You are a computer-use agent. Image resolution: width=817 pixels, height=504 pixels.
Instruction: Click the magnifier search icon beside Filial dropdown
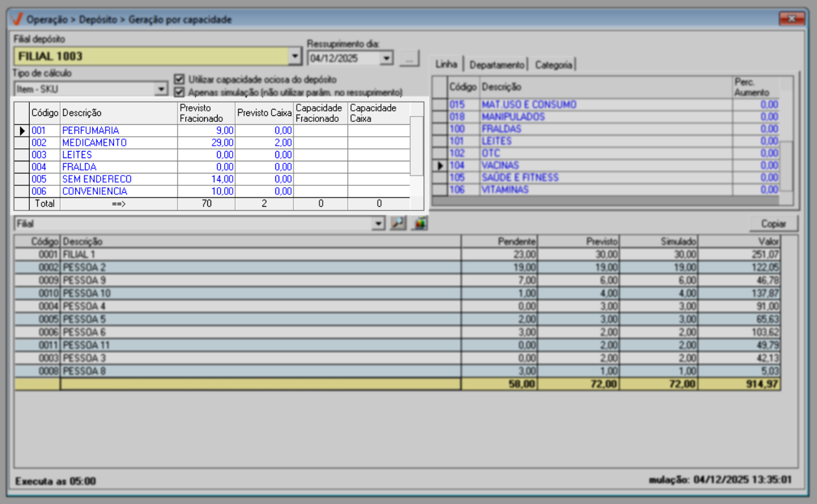(x=398, y=223)
